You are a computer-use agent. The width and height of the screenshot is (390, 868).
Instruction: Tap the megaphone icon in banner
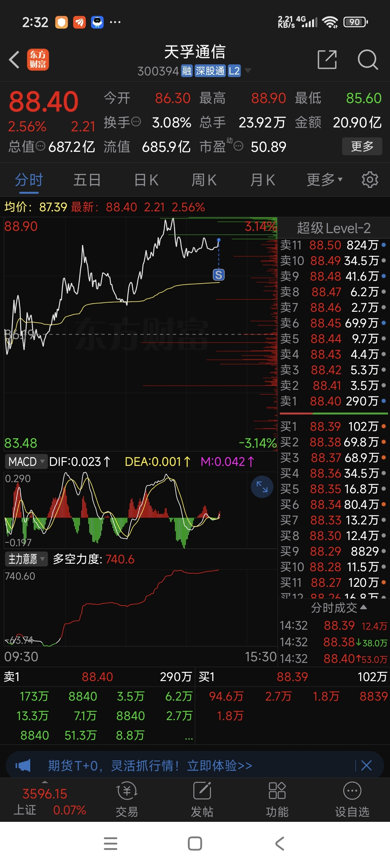point(23,766)
